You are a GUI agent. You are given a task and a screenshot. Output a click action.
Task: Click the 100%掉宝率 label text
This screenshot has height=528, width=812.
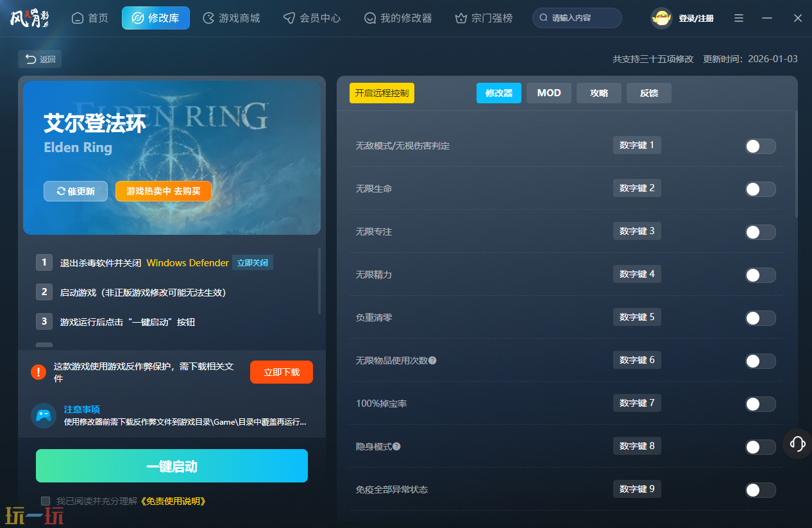point(382,404)
